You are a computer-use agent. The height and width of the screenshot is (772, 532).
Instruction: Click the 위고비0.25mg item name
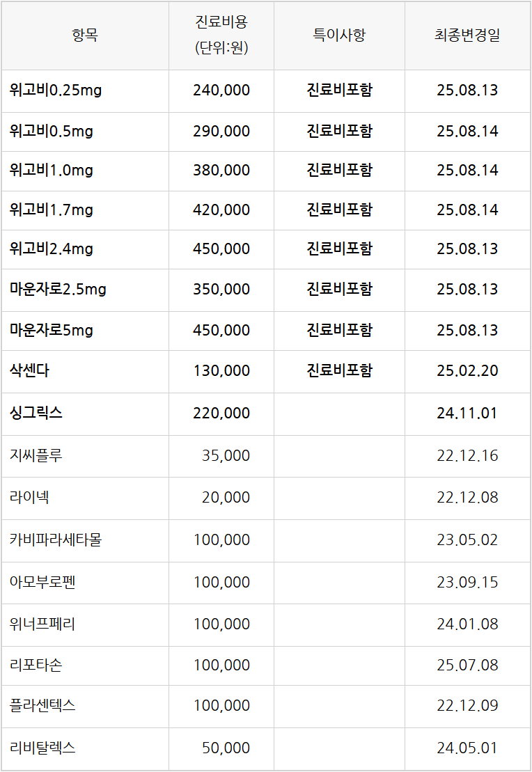coord(56,90)
